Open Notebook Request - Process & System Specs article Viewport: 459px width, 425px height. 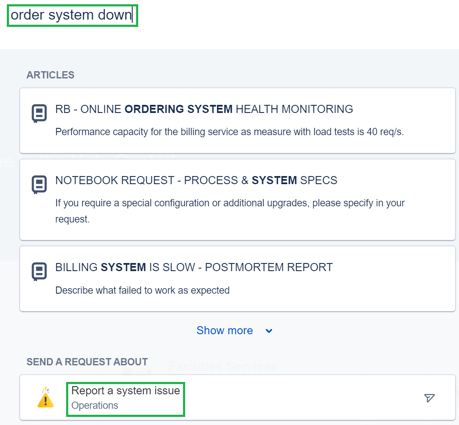click(196, 180)
